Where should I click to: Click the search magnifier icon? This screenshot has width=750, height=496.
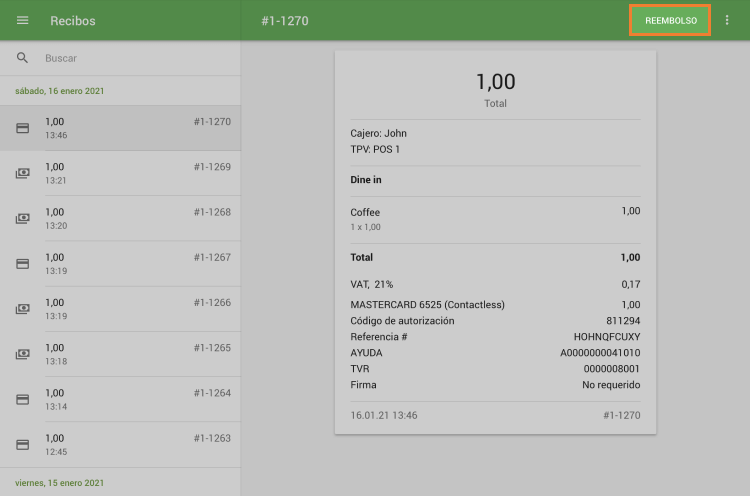23,58
